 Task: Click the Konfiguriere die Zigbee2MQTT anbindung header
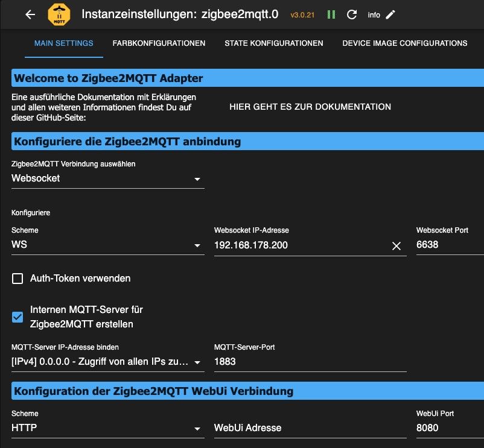(x=247, y=141)
